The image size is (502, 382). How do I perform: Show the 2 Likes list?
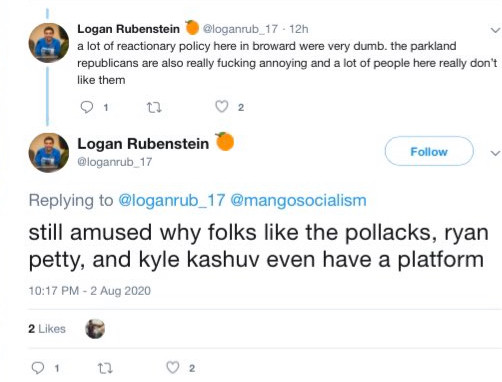point(47,329)
